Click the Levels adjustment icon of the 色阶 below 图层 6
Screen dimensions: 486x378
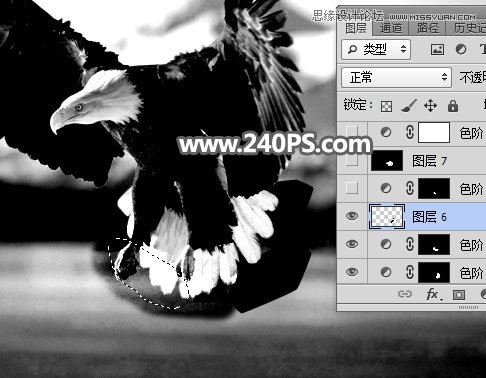(386, 244)
